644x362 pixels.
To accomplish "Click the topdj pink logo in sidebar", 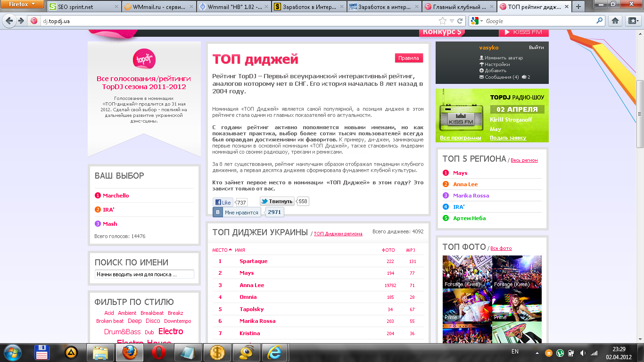I will [144, 59].
